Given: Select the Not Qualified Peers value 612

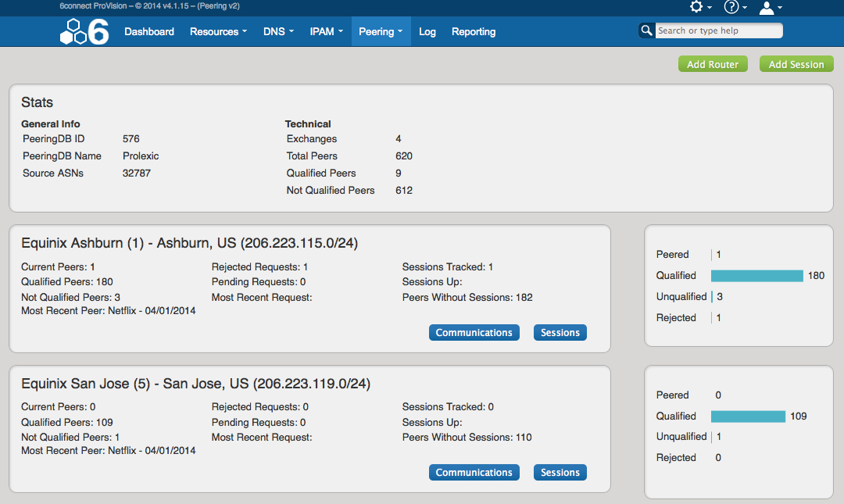Looking at the screenshot, I should click(404, 191).
